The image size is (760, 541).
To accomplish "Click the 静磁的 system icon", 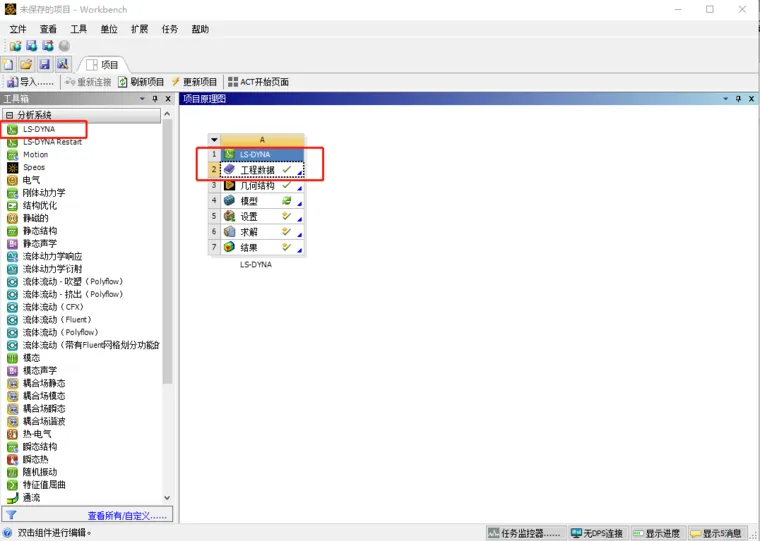I will [x=13, y=218].
